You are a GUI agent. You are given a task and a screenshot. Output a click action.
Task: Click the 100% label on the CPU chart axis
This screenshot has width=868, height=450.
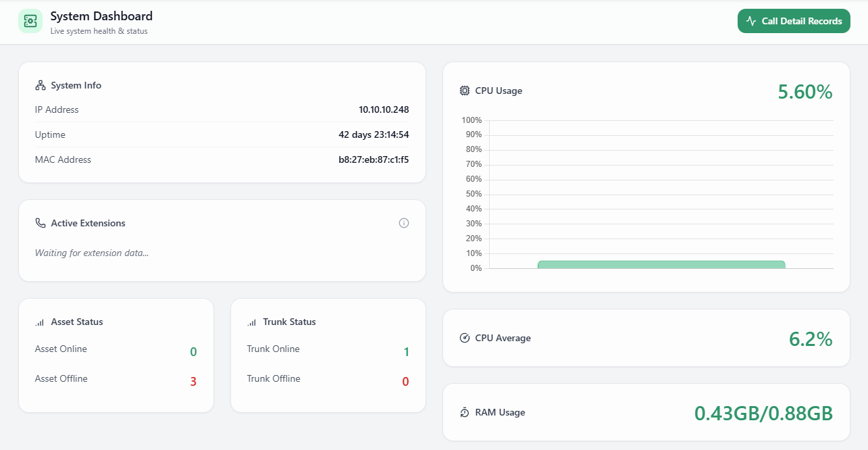pos(472,120)
